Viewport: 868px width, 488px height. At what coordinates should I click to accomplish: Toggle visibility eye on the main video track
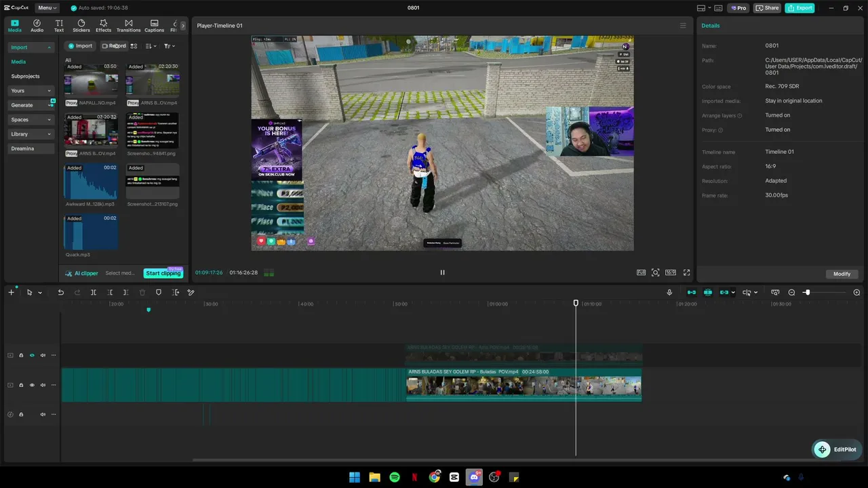[32, 385]
